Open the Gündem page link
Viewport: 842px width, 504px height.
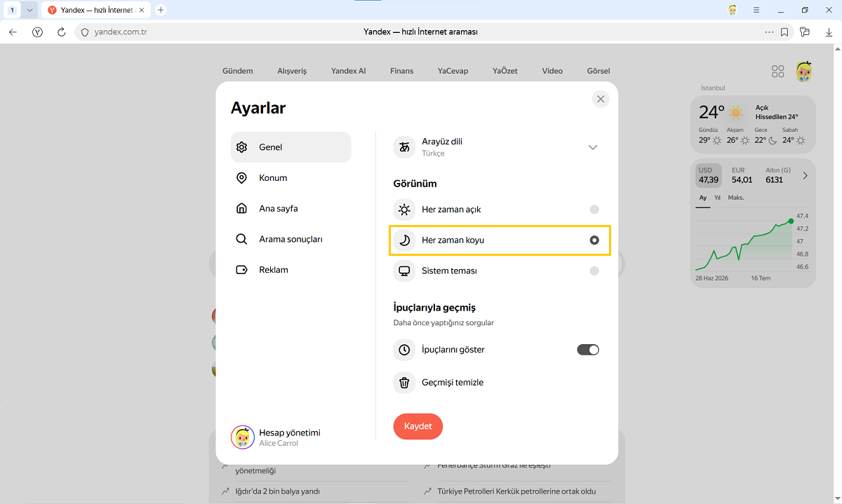(x=238, y=71)
